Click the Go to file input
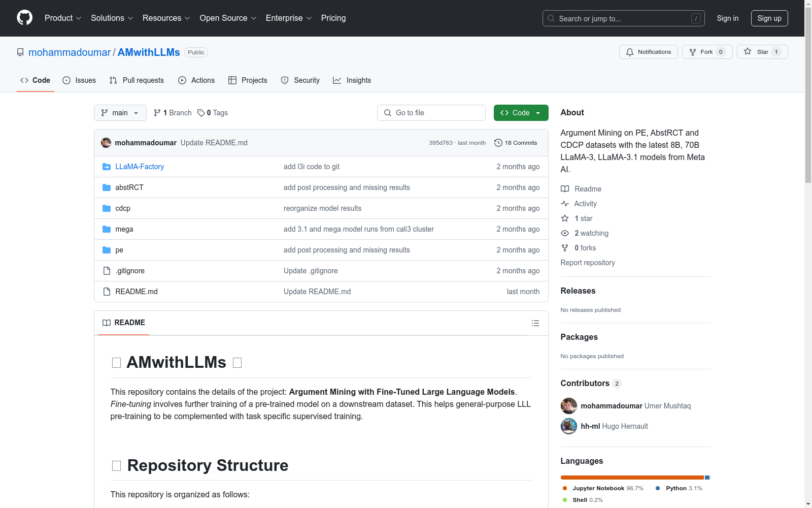The image size is (812, 508). (431, 113)
